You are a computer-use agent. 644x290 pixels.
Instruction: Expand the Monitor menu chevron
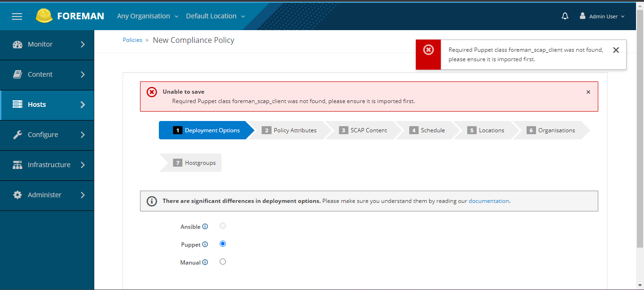(83, 44)
